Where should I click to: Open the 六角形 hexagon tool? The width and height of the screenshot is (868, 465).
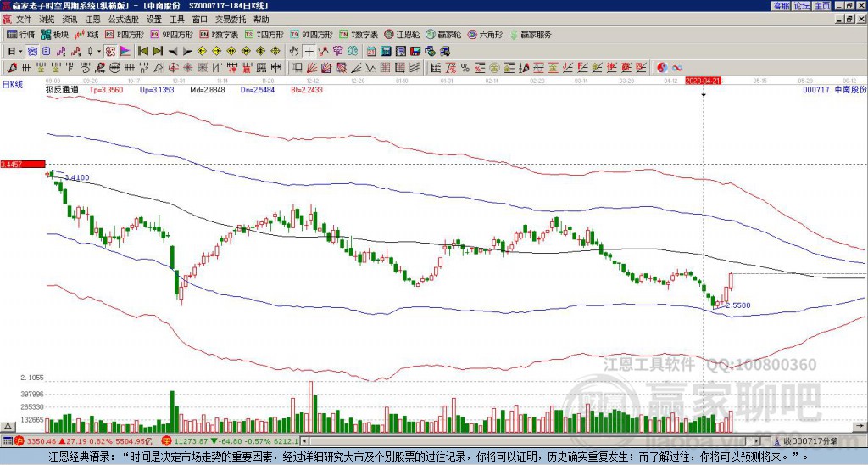(x=486, y=34)
